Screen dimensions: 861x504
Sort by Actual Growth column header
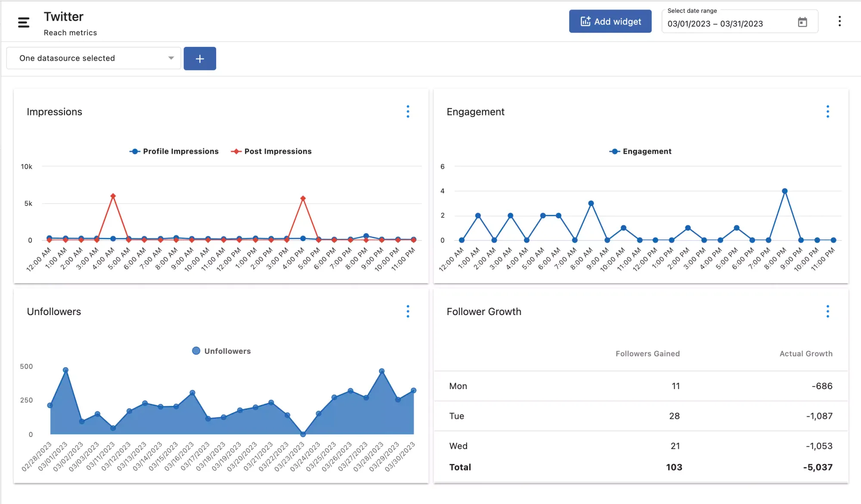pos(805,354)
